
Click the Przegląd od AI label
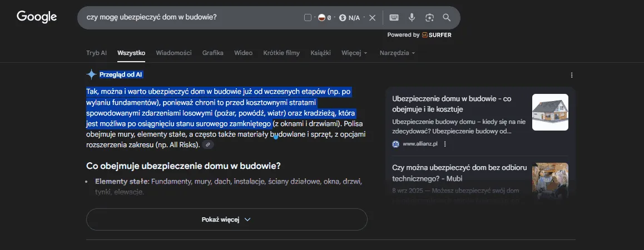121,74
